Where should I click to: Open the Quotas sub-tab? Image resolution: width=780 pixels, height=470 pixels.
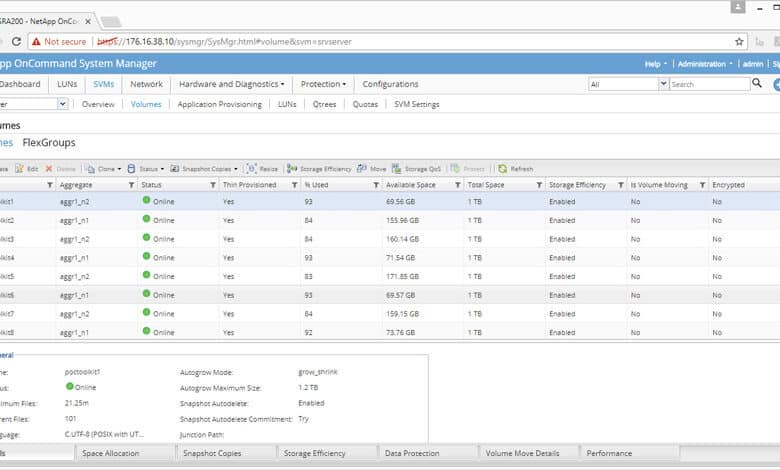coord(365,104)
